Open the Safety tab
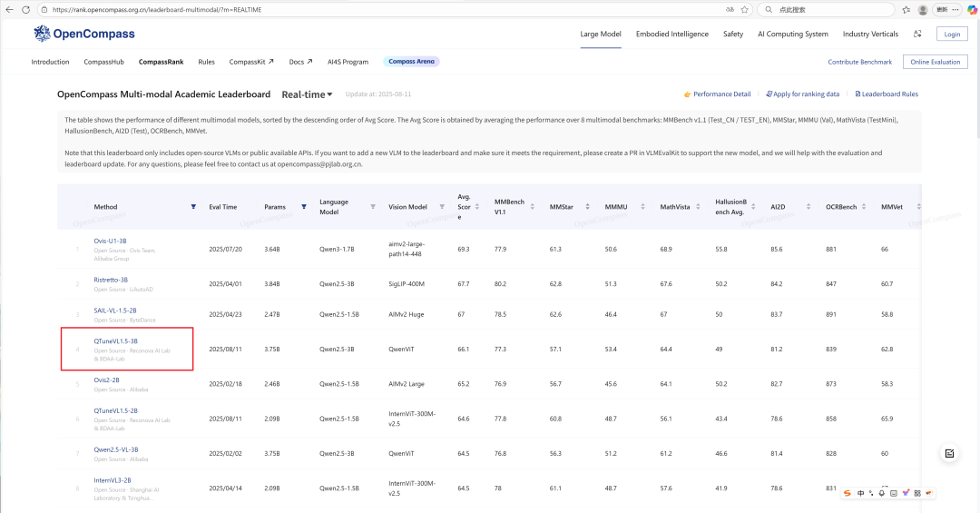This screenshot has width=980, height=513. 733,34
